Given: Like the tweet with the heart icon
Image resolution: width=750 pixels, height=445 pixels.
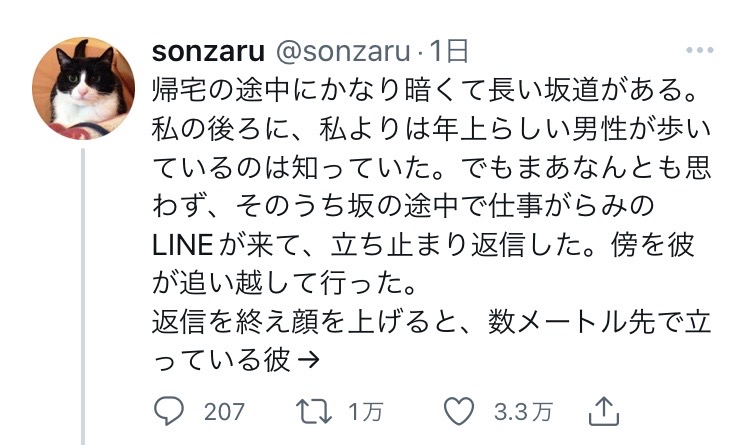Looking at the screenshot, I should [458, 411].
